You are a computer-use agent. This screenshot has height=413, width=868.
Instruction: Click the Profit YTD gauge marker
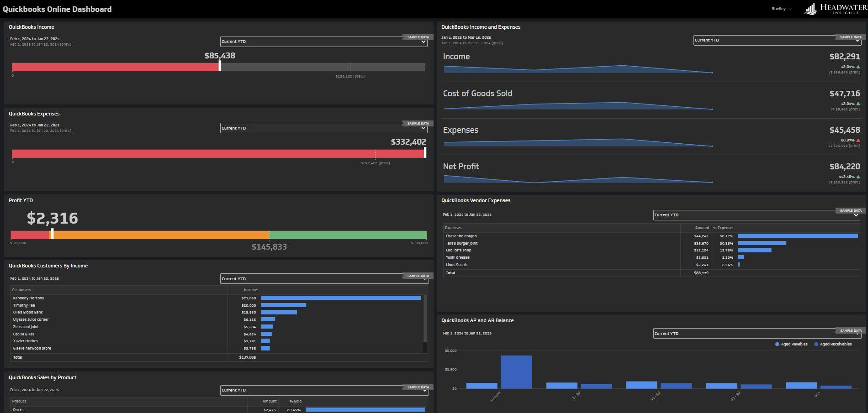[52, 234]
